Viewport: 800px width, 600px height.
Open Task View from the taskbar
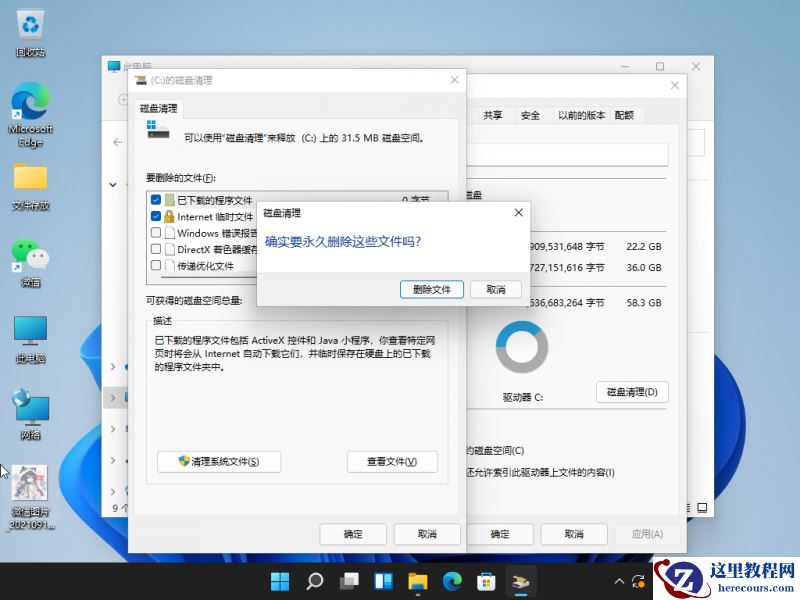[x=349, y=580]
